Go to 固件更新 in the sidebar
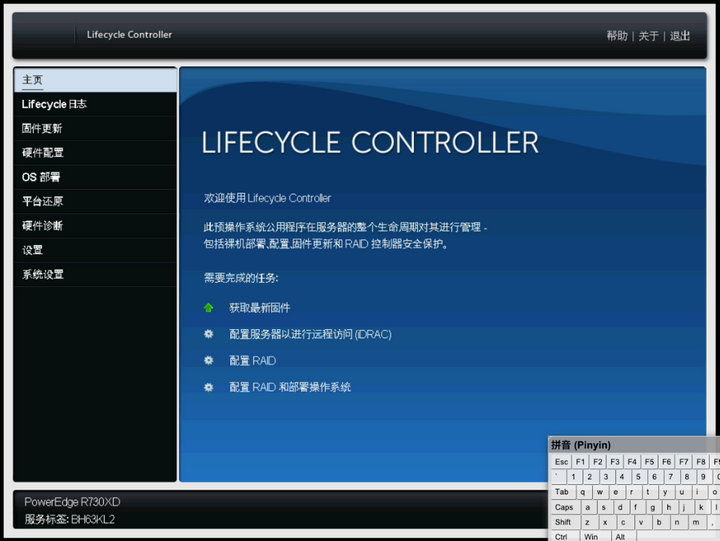The width and height of the screenshot is (720, 541). point(42,129)
